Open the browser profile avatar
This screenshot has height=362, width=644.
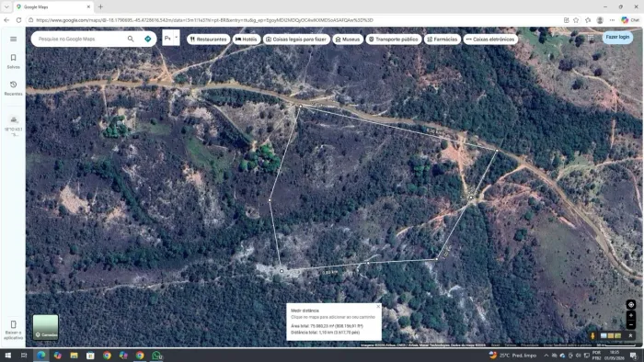pos(600,20)
